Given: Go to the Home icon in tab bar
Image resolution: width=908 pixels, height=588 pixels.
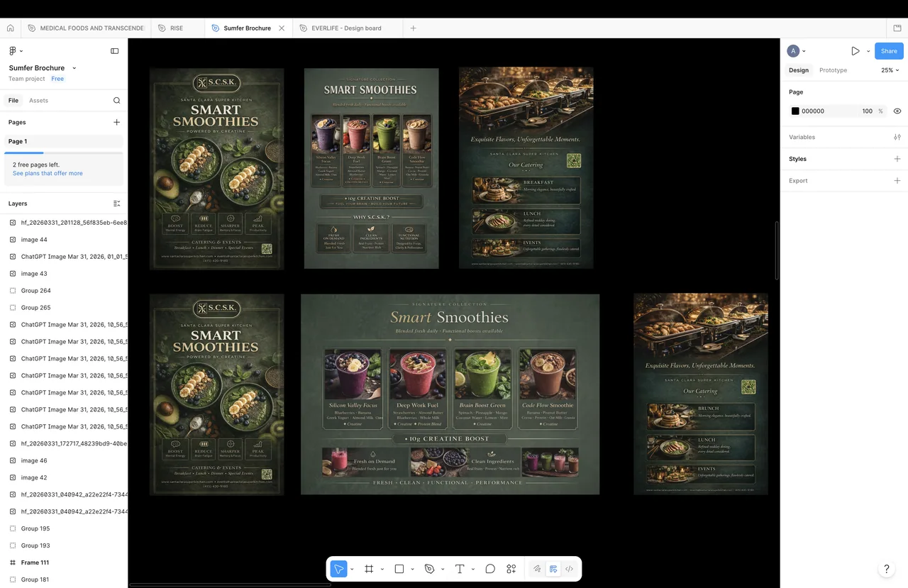Looking at the screenshot, I should [10, 28].
